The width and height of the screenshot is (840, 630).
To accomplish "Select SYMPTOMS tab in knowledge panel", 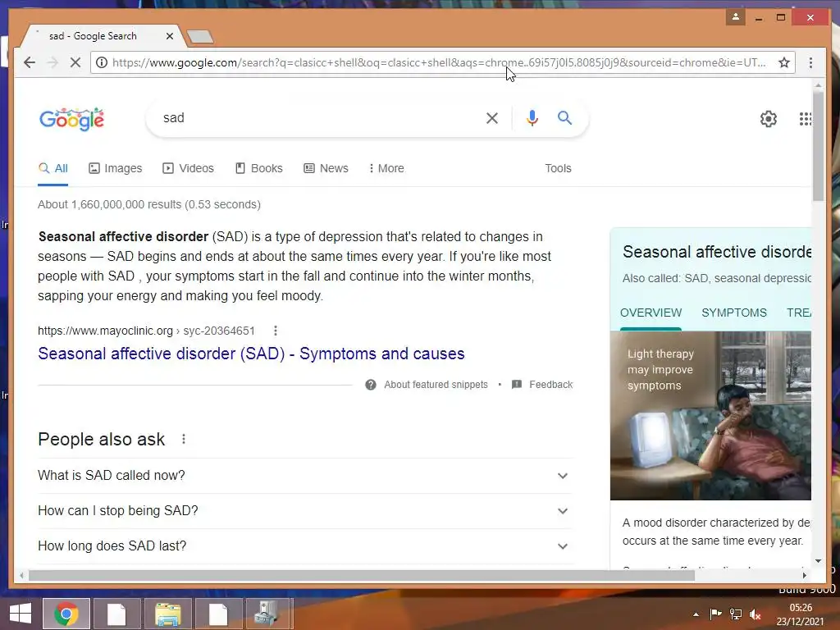I will 734,313.
